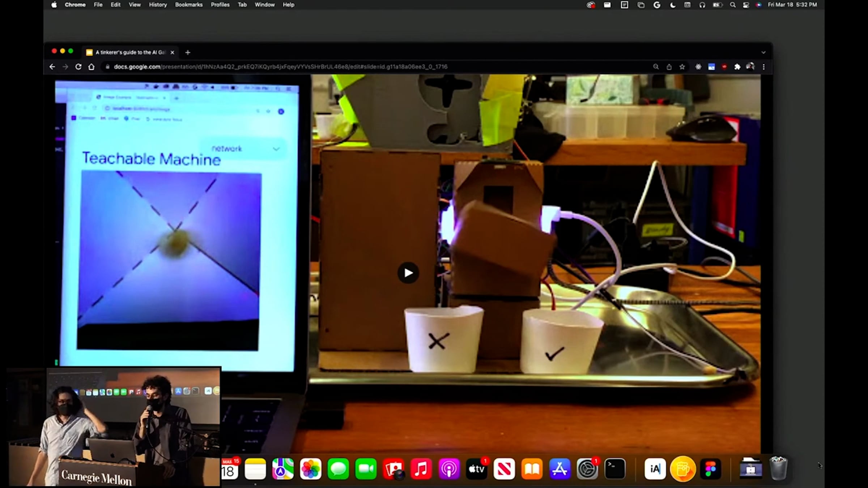Open the Music app in dock
This screenshot has width=868, height=488.
(421, 469)
